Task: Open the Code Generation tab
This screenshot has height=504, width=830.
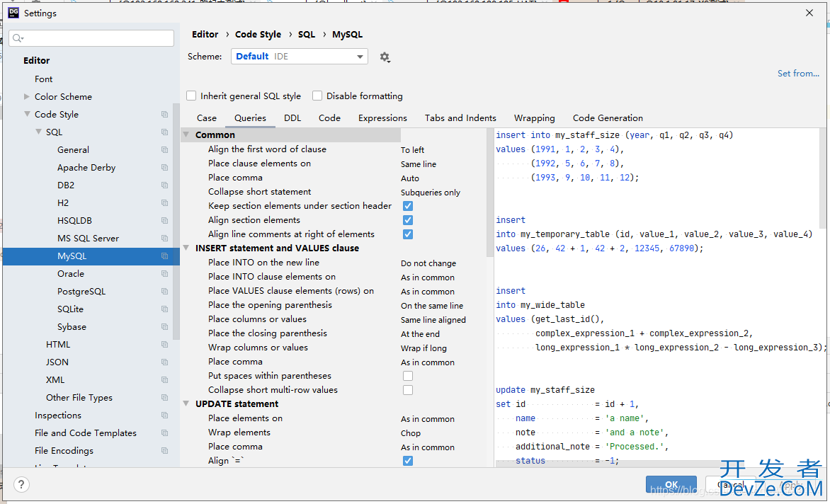Action: (608, 118)
